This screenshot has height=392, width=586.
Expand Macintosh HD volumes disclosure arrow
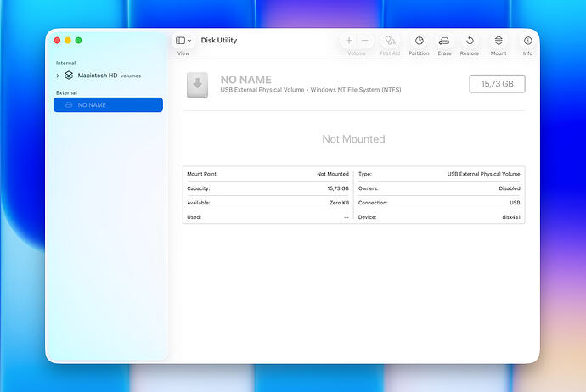(58, 76)
